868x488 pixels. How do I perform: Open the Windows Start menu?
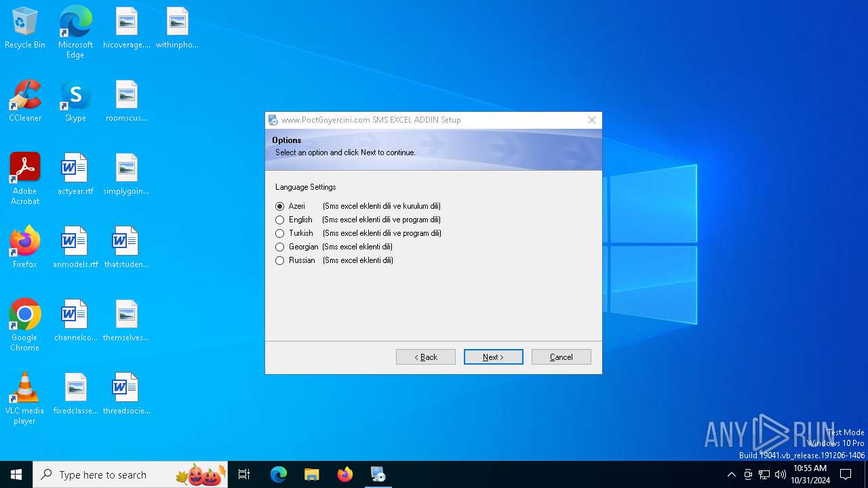pyautogui.click(x=16, y=474)
